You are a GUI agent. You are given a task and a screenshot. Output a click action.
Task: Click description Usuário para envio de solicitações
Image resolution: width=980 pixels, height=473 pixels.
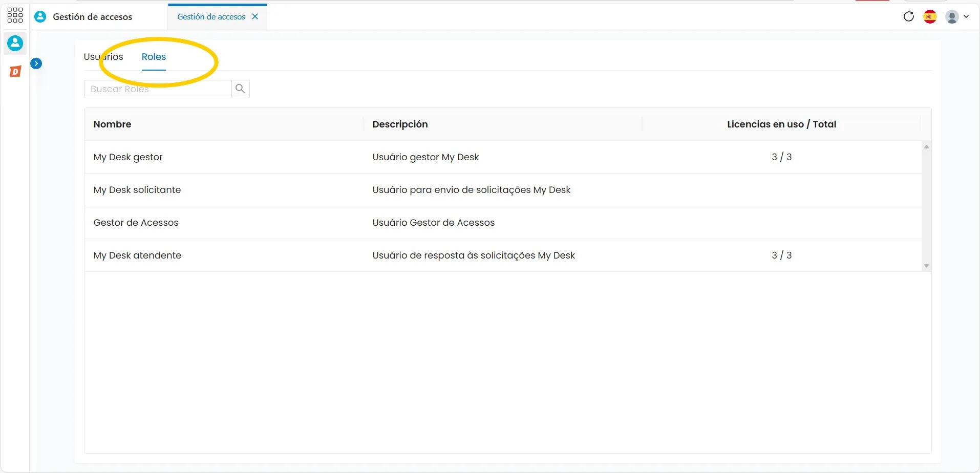471,190
